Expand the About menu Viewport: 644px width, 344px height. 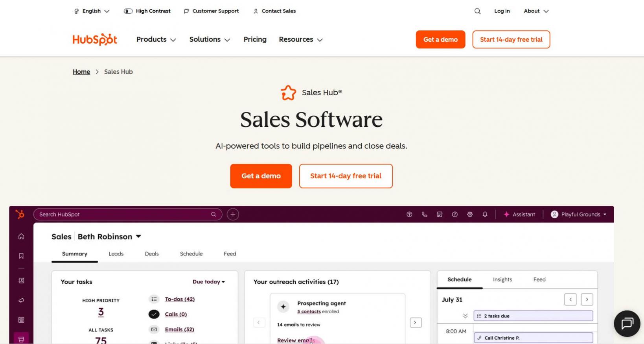(536, 11)
